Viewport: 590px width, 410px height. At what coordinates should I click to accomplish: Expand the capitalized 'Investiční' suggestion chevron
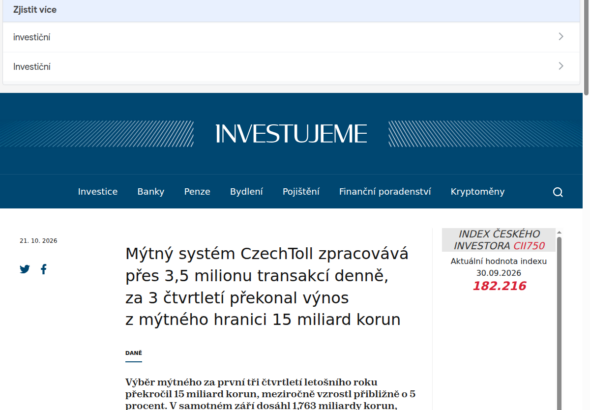pyautogui.click(x=561, y=66)
